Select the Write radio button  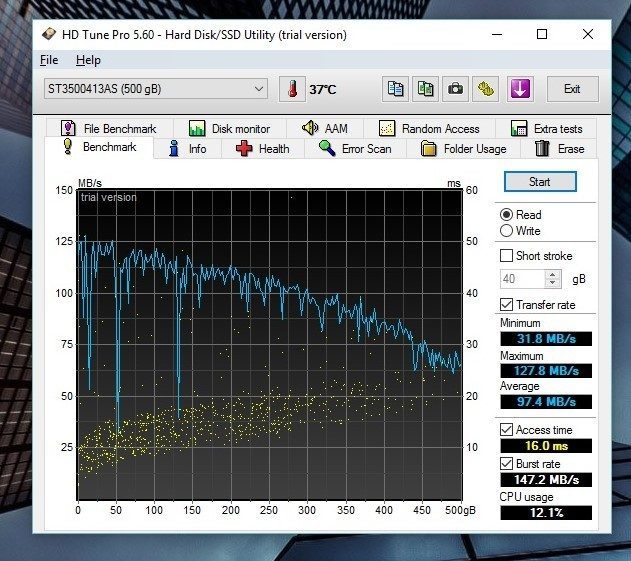point(506,231)
